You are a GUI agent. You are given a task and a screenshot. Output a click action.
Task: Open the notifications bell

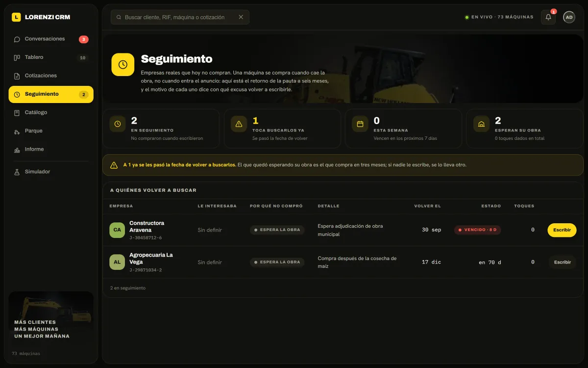548,17
